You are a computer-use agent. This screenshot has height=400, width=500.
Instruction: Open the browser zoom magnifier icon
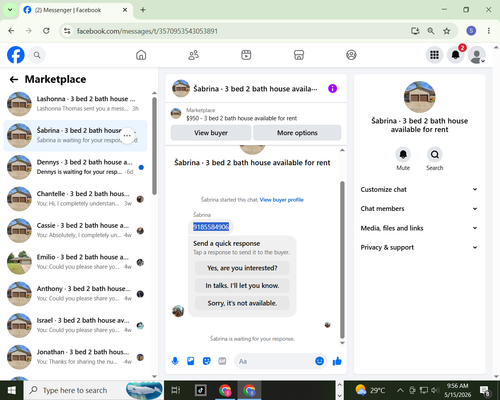(x=431, y=31)
